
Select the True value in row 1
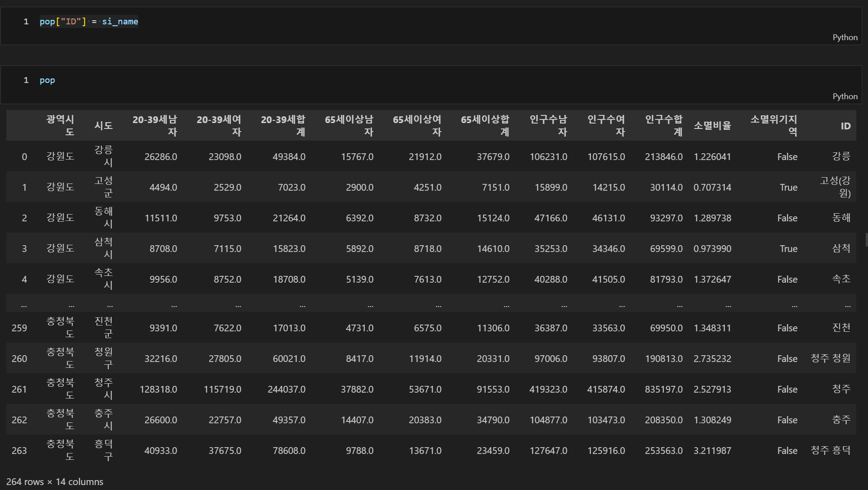(x=788, y=188)
